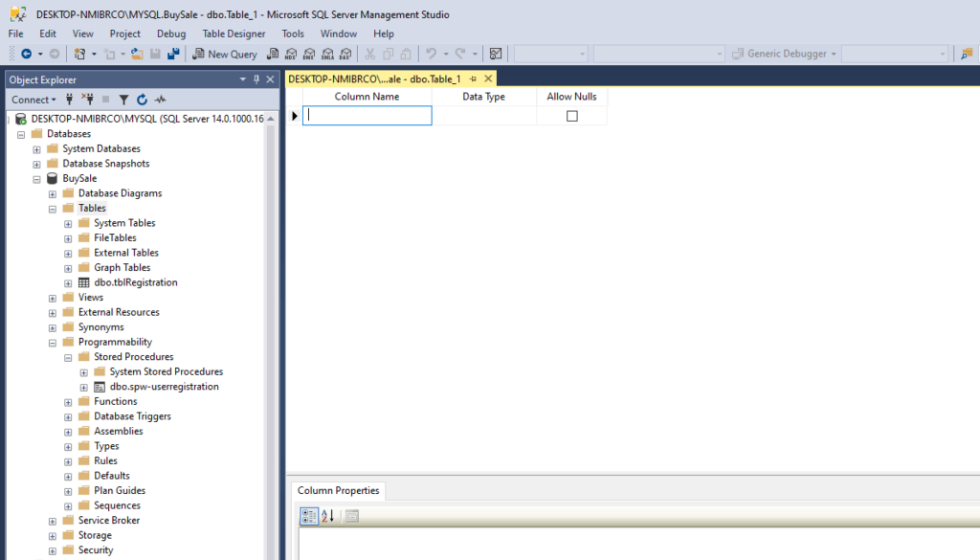Select the Categorized icon in Column Properties
Screen dimensions: 980x560
pos(308,516)
